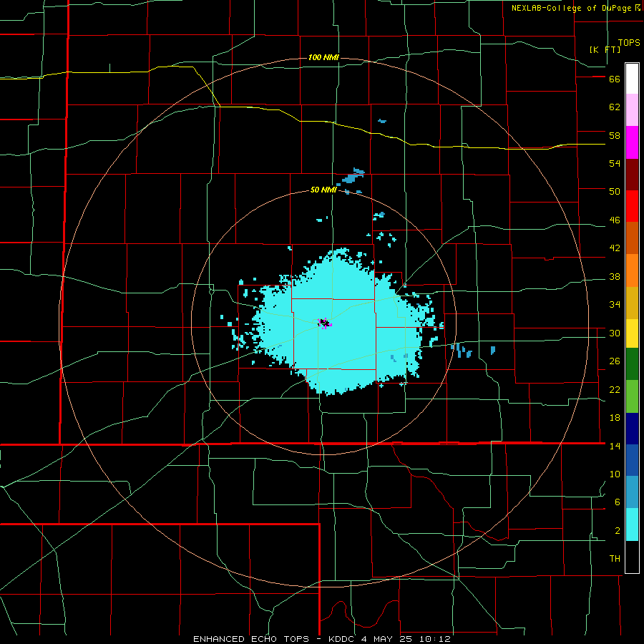Click the TH threshold label

coord(615,559)
